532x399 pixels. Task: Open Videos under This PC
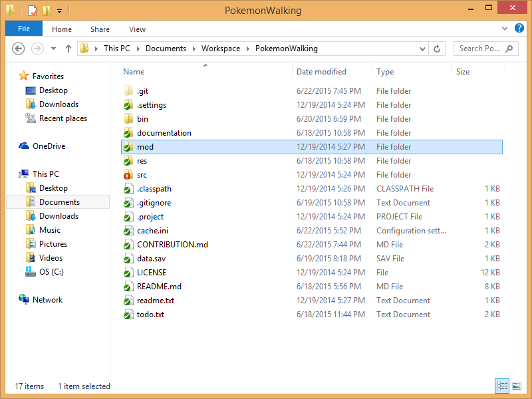point(51,258)
